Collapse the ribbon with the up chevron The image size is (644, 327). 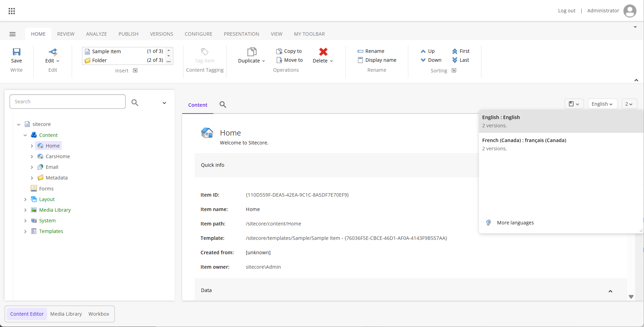point(636,80)
